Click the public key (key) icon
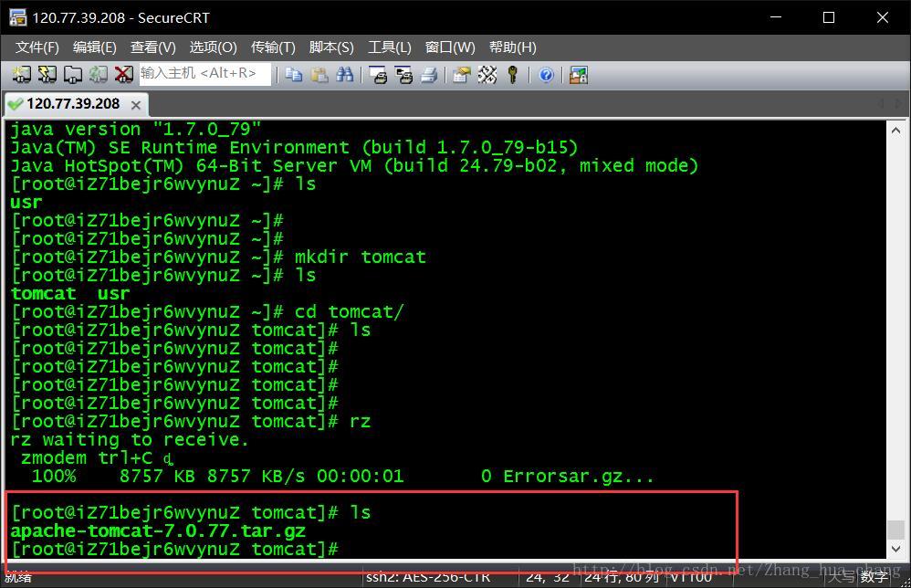911x588 pixels. click(x=512, y=74)
